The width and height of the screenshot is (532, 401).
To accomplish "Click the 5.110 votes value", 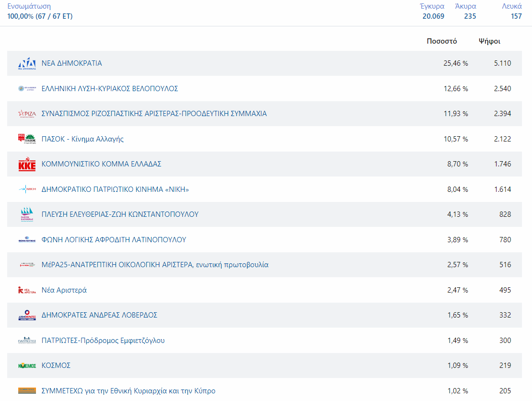I will click(502, 63).
